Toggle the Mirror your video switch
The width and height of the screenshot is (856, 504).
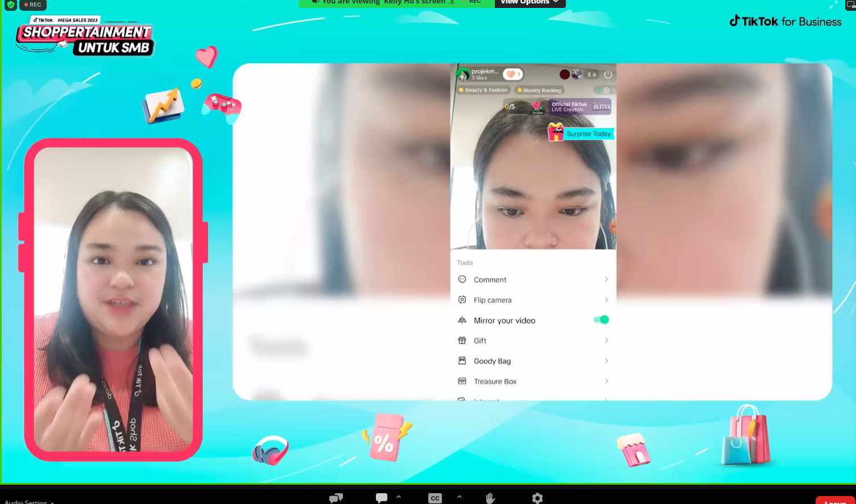click(601, 320)
